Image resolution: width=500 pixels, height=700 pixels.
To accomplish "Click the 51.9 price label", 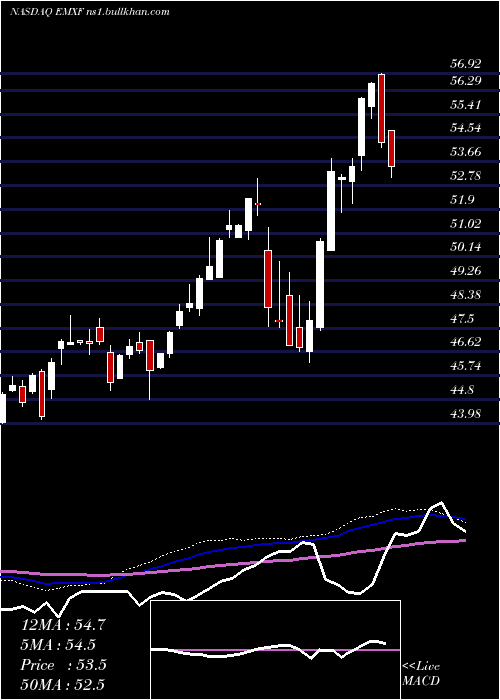I will (462, 200).
